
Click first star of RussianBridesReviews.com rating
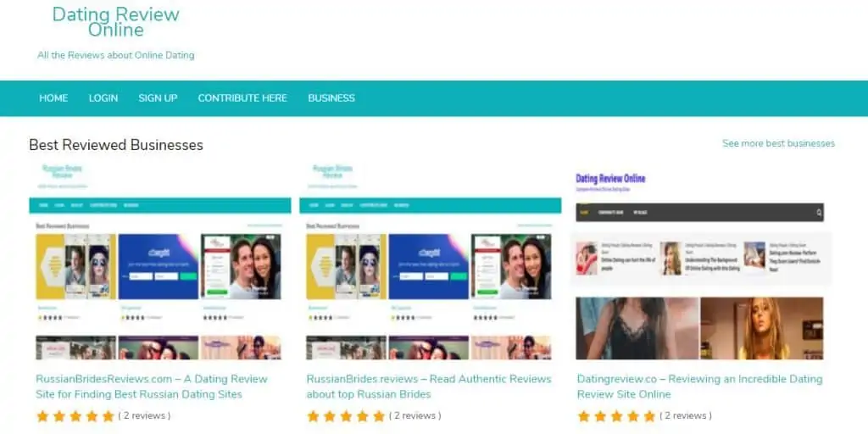pos(42,416)
